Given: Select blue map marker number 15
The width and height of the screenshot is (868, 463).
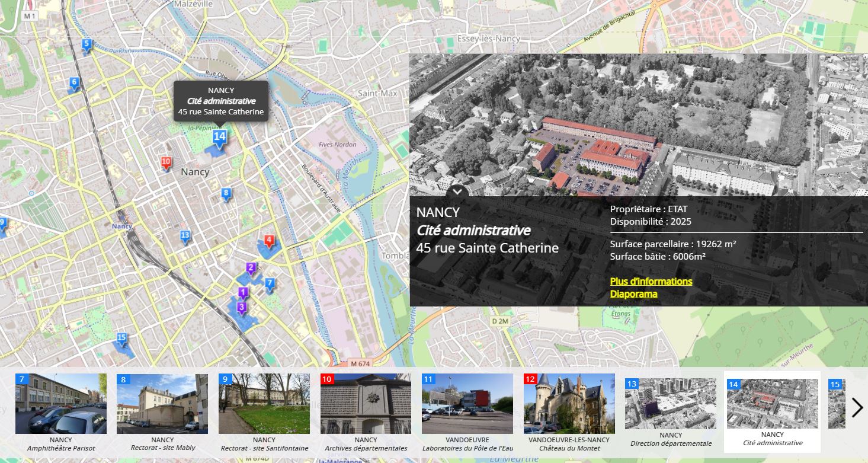Looking at the screenshot, I should [122, 339].
